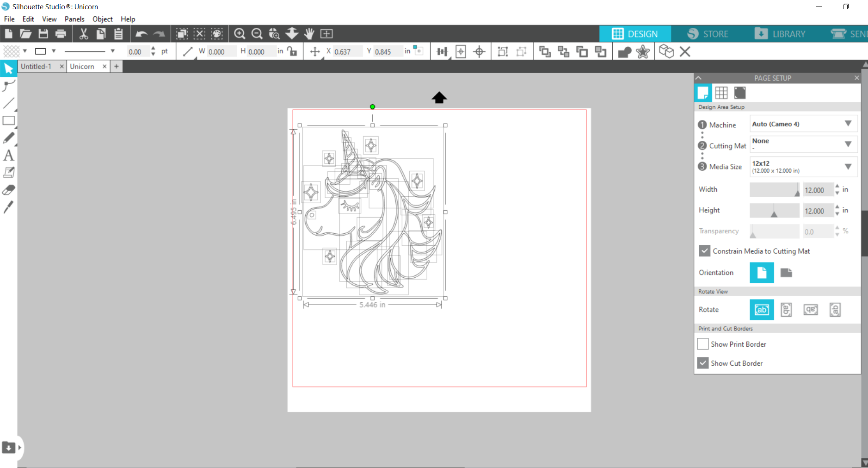Open the LIBRARY tab
868x468 pixels.
point(780,34)
